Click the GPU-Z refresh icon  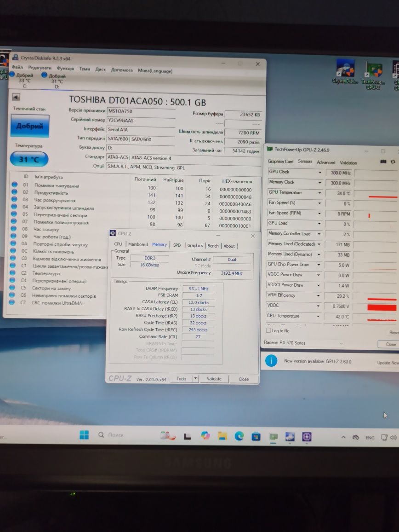393,162
